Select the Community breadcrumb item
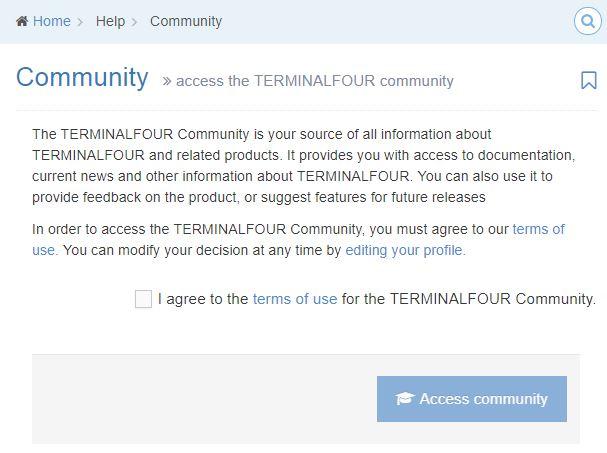The width and height of the screenshot is (607, 453). click(186, 21)
